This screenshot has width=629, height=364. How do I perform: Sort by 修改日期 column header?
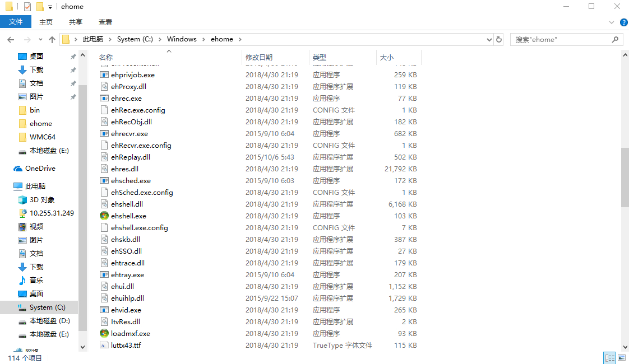click(x=259, y=57)
